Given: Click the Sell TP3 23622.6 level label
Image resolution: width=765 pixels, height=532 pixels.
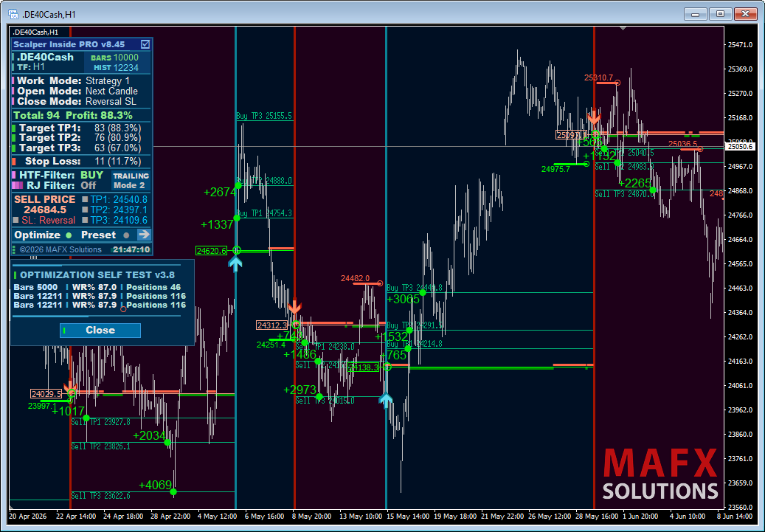Looking at the screenshot, I should [x=101, y=496].
